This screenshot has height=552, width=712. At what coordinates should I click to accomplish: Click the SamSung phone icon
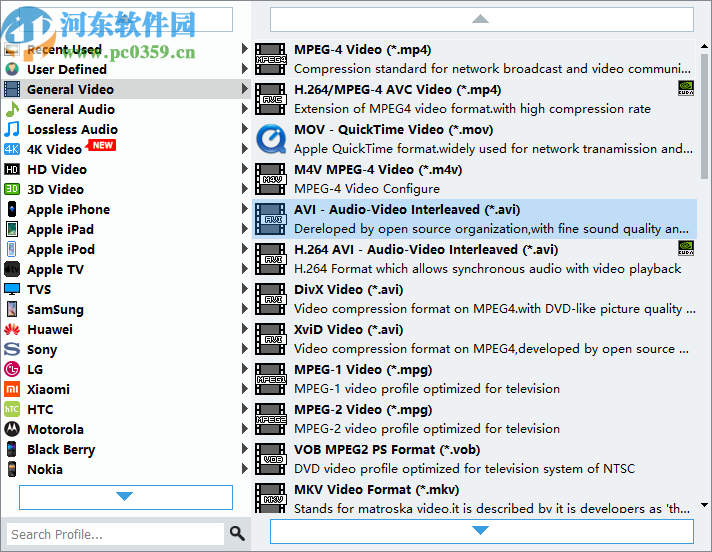[12, 309]
